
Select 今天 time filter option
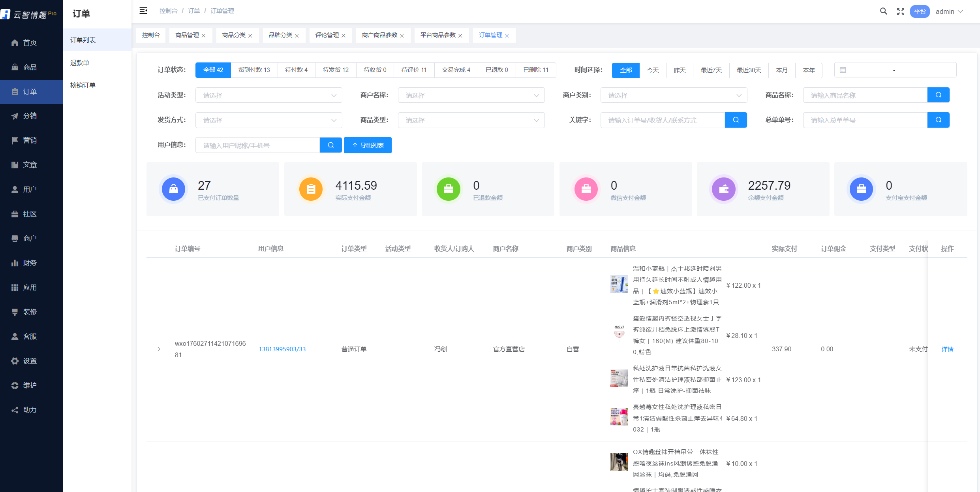[653, 70]
